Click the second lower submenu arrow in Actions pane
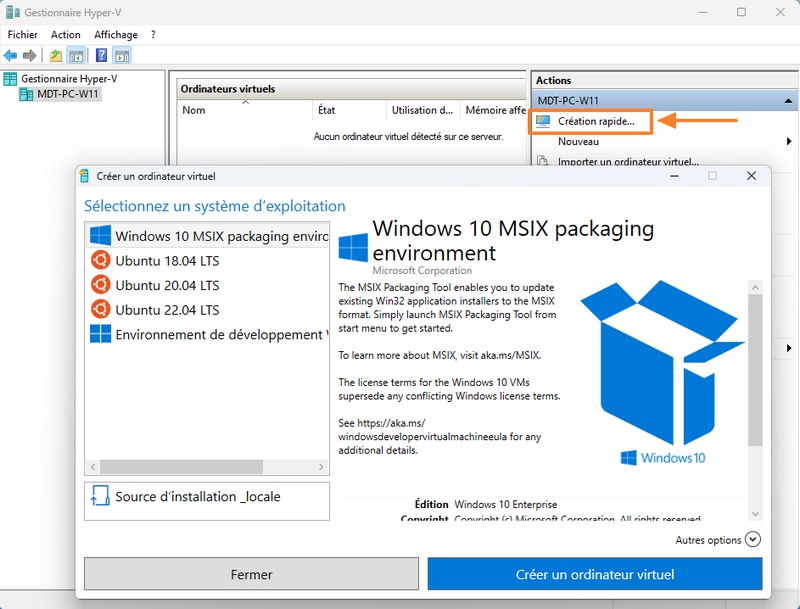This screenshot has height=609, width=800. pyautogui.click(x=789, y=348)
